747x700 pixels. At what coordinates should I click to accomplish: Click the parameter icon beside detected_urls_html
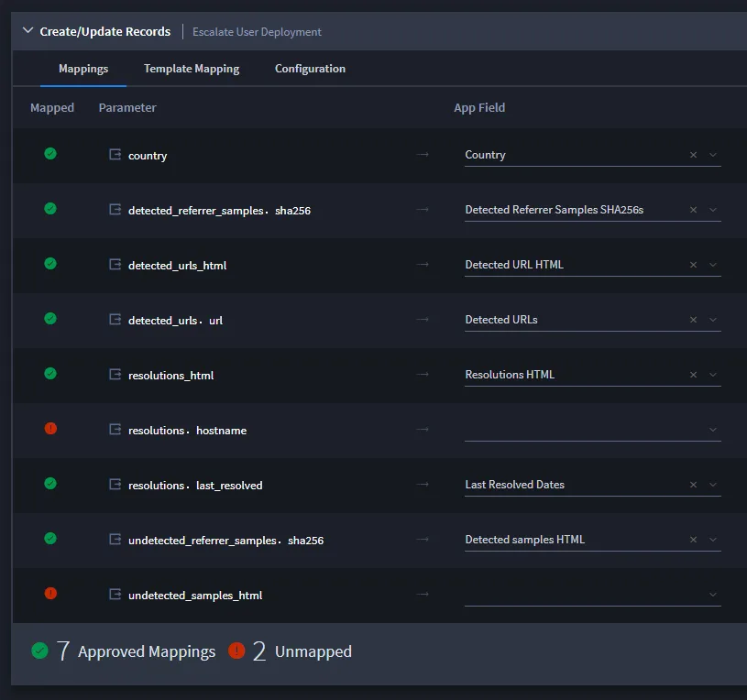pyautogui.click(x=115, y=264)
